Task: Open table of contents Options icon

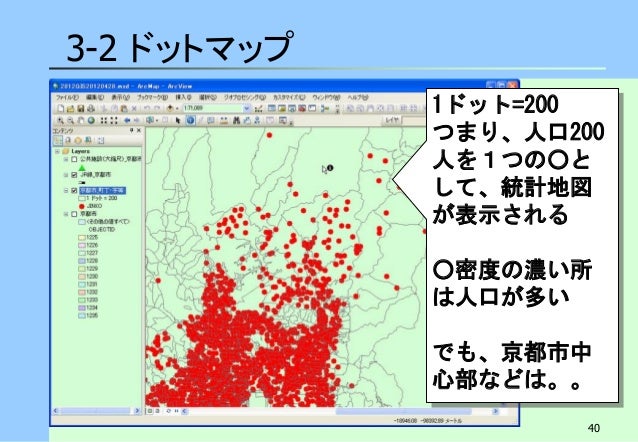Action: tap(101, 140)
